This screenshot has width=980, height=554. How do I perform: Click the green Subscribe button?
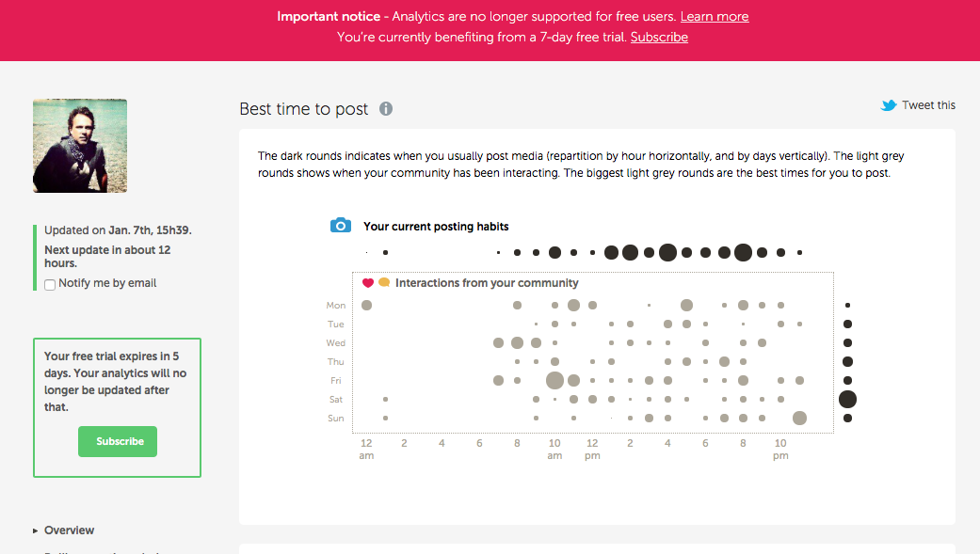point(118,441)
